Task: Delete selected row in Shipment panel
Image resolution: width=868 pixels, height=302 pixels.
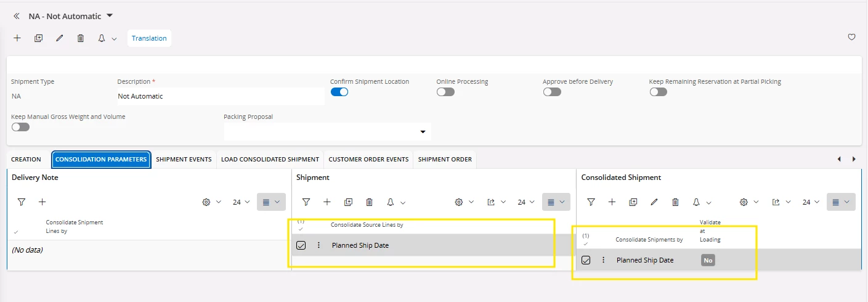Action: (x=369, y=202)
